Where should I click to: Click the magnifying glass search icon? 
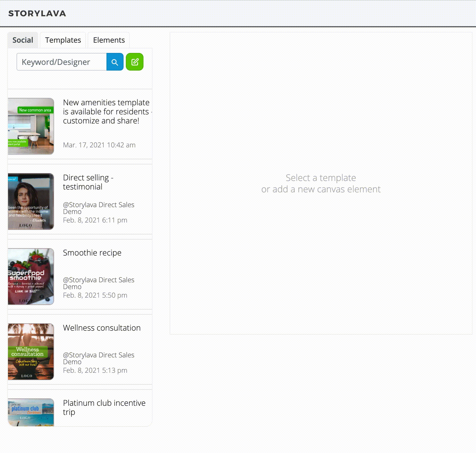point(115,62)
